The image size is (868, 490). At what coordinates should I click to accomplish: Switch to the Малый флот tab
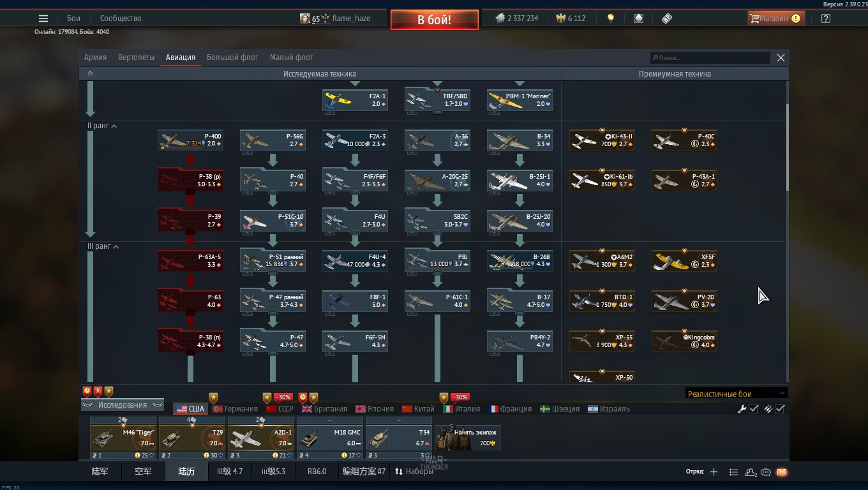click(x=292, y=57)
